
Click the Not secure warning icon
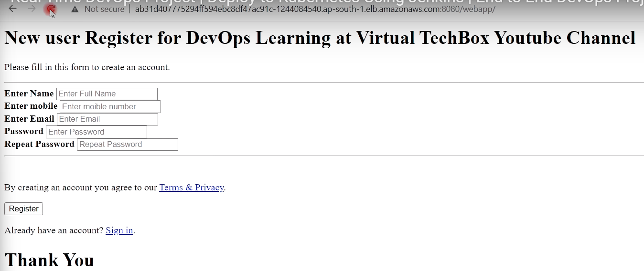pyautogui.click(x=75, y=9)
